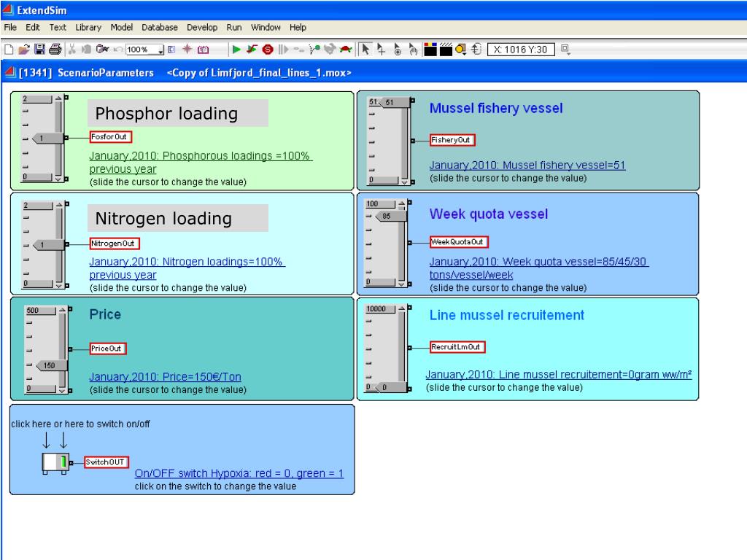Open a model file with the folder icon
Viewport: 747px width, 560px height.
tap(24, 49)
